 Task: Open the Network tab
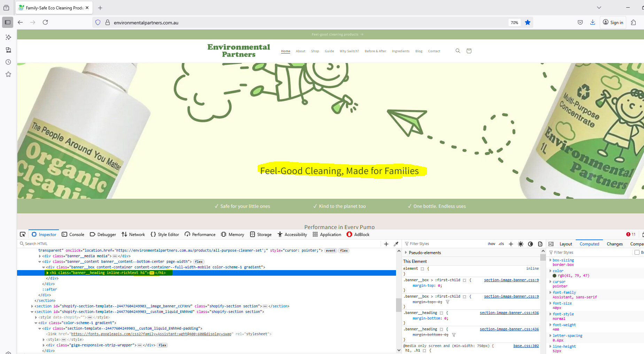(133, 235)
